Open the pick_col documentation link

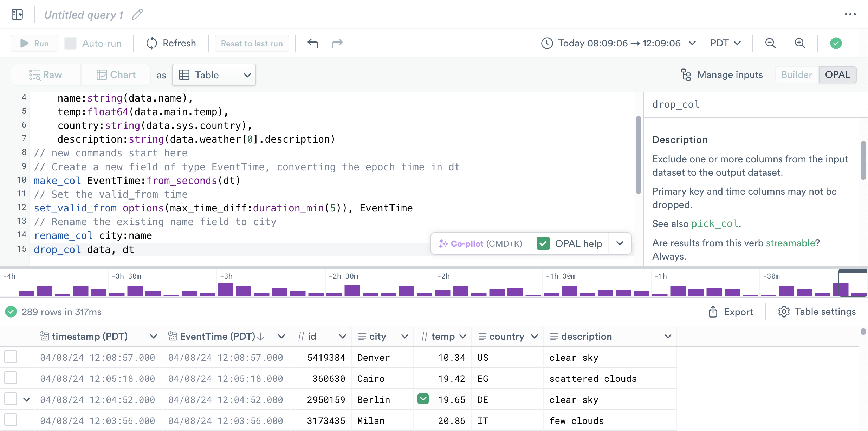tap(715, 224)
